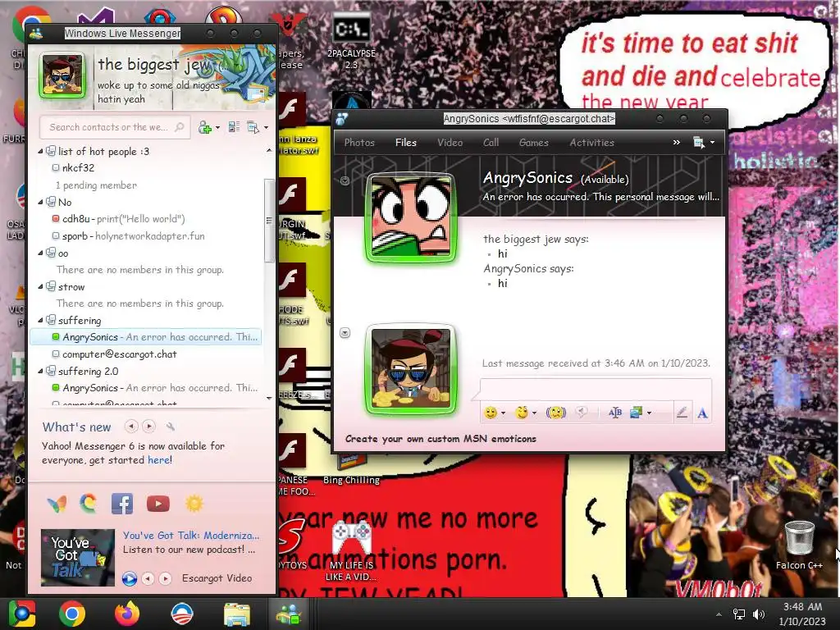Open the background picture icon in chat

pos(637,412)
